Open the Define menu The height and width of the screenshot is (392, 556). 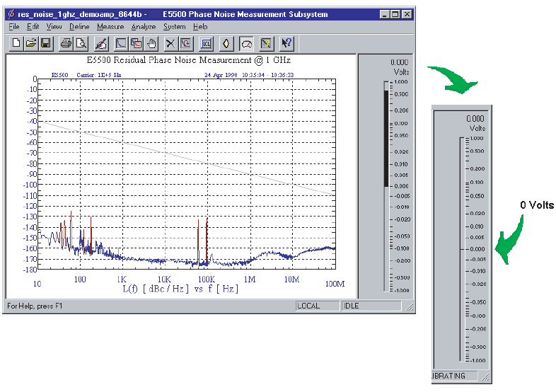[79, 27]
